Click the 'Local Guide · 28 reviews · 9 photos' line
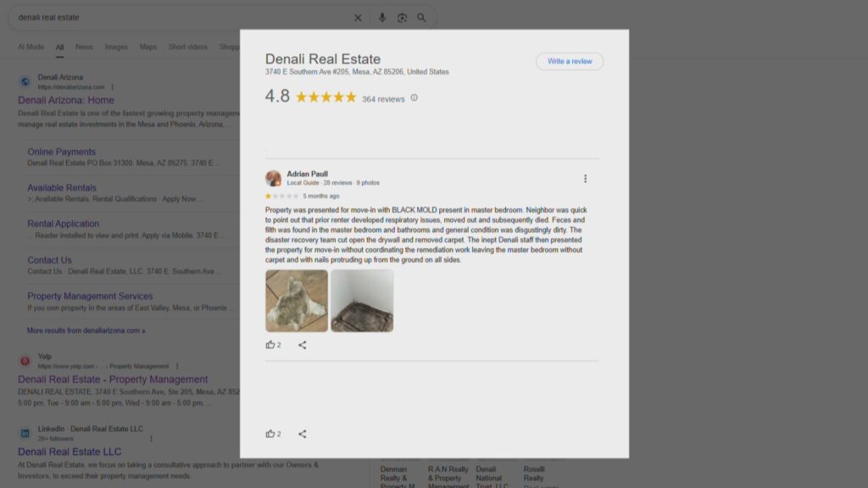Viewport: 868px width, 488px height. pos(333,183)
